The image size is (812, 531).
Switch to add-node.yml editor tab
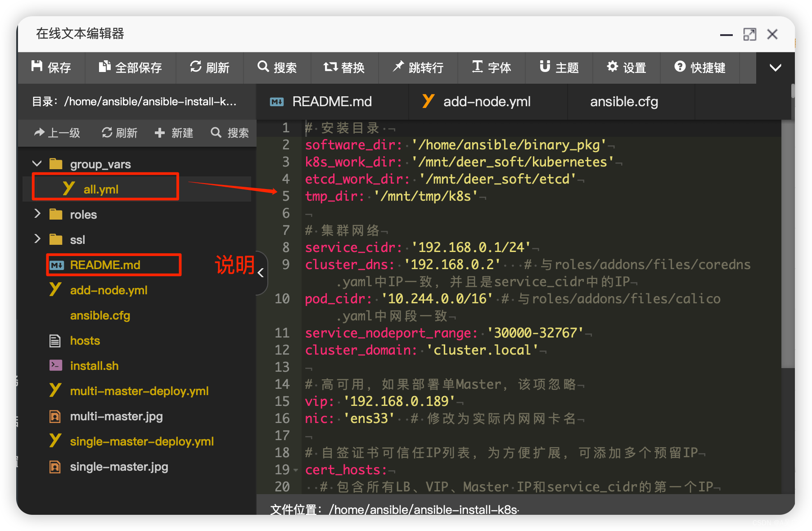[487, 102]
